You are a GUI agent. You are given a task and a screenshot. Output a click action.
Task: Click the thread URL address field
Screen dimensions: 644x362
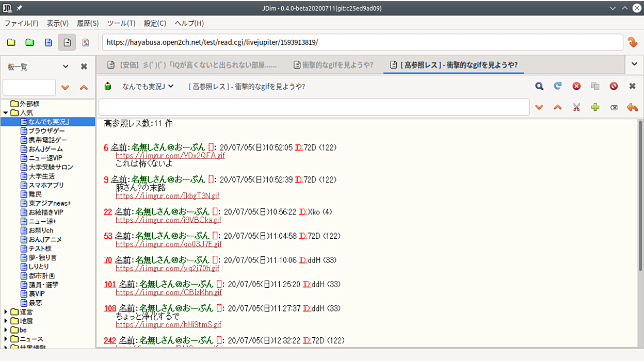pos(361,42)
